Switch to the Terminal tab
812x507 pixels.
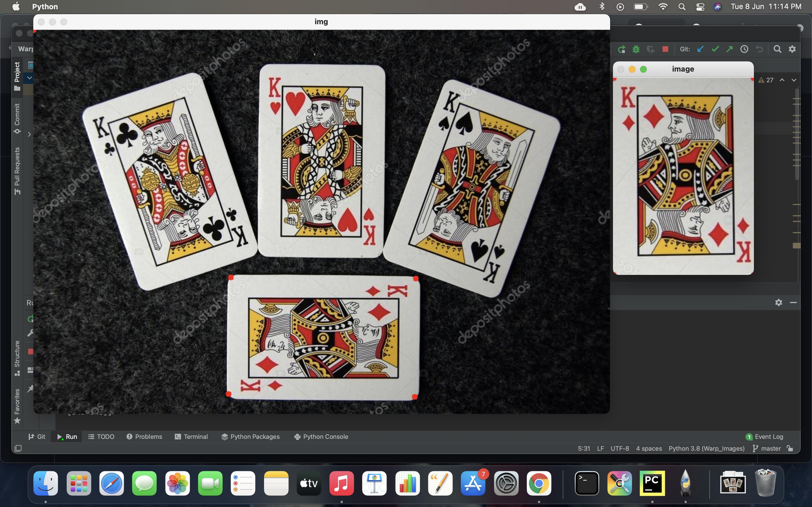[191, 437]
